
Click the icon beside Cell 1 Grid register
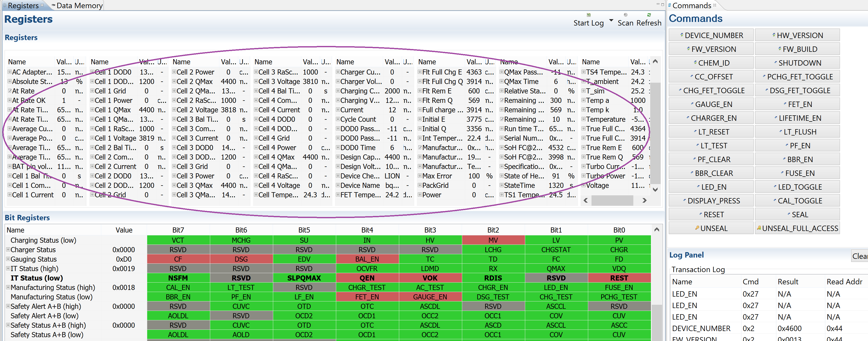pyautogui.click(x=92, y=91)
